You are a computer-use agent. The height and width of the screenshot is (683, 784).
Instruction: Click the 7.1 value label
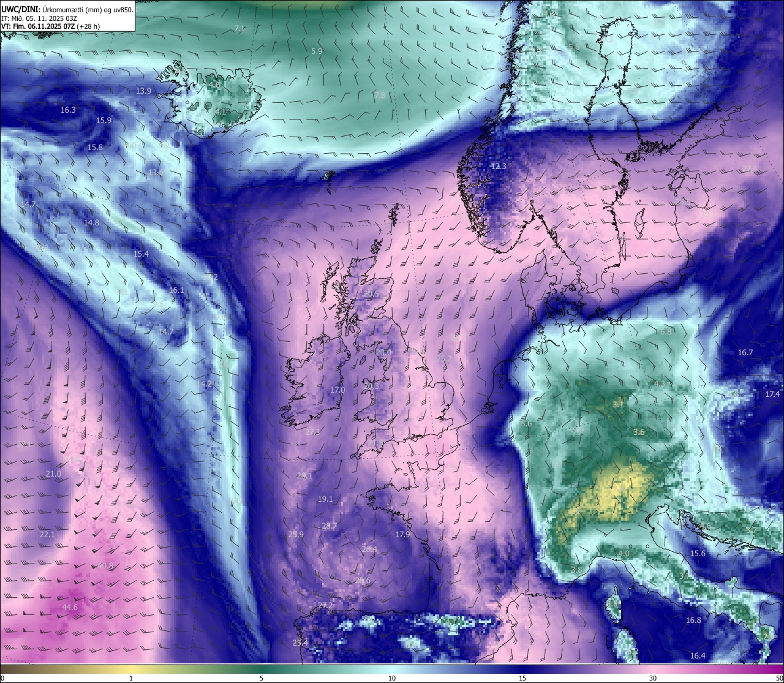pyautogui.click(x=239, y=29)
